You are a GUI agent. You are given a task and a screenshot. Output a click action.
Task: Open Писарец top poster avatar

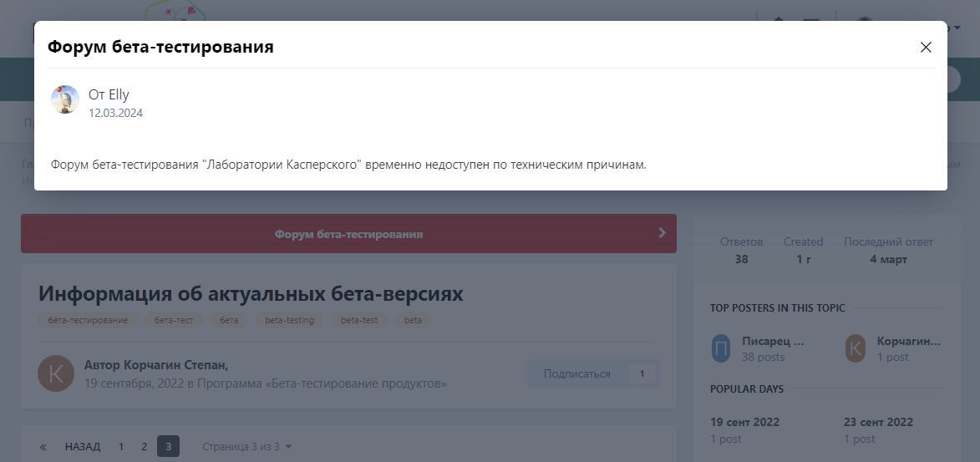coord(721,348)
